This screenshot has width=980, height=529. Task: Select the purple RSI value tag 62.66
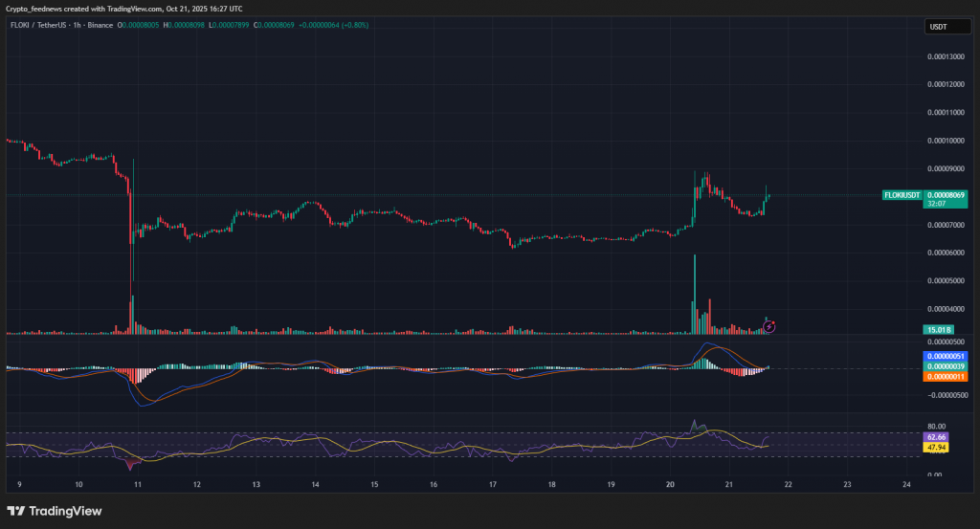(936, 437)
